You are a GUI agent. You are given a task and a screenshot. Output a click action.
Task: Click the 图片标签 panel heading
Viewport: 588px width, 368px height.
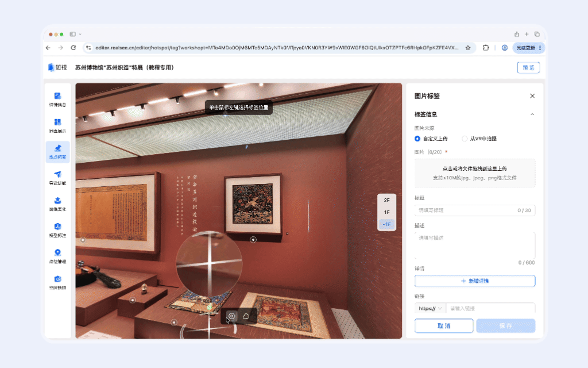(427, 96)
